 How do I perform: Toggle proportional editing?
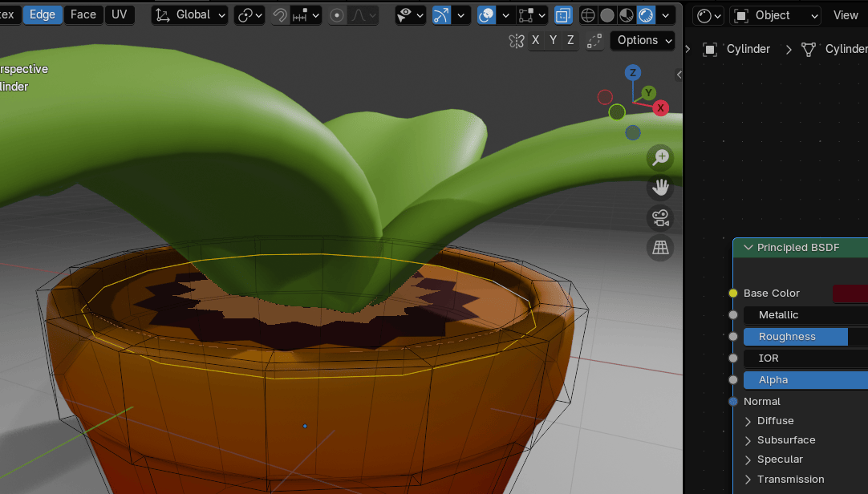point(337,15)
